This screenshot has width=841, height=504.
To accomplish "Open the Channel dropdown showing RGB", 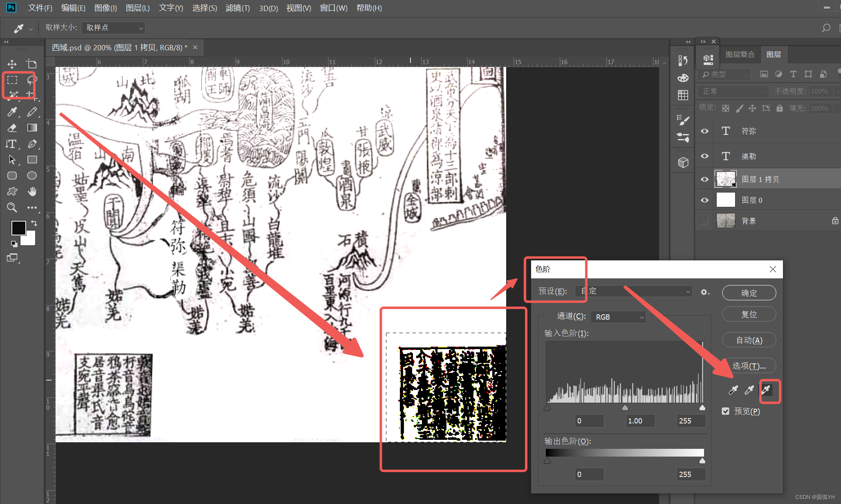I will pos(618,316).
